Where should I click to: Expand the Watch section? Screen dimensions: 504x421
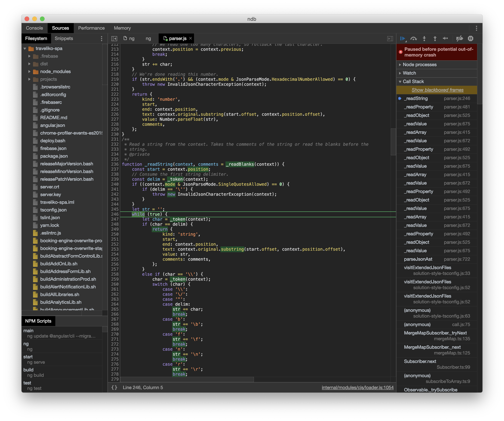tap(437, 73)
